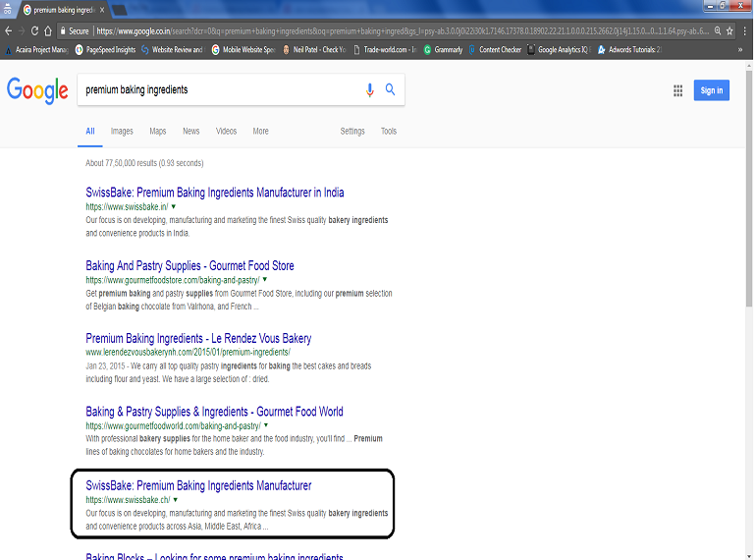Go back using the browser back arrow
Image resolution: width=756 pixels, height=560 pixels.
point(8,31)
